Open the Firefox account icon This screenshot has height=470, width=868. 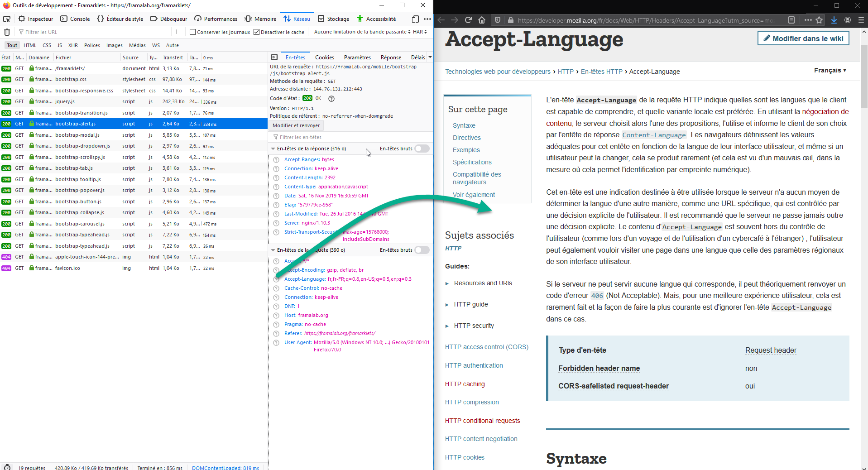(x=848, y=20)
